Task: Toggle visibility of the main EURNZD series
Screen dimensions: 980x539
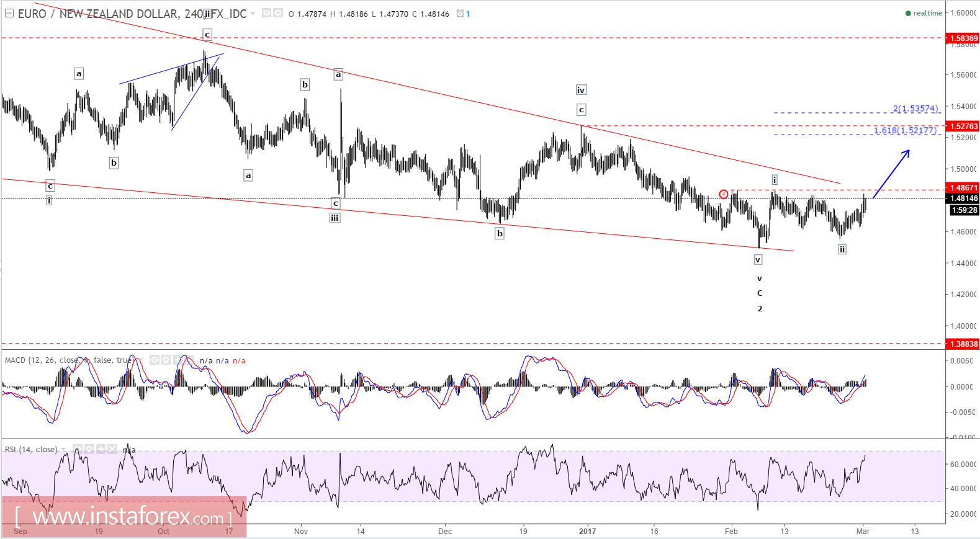Action: tap(267, 13)
